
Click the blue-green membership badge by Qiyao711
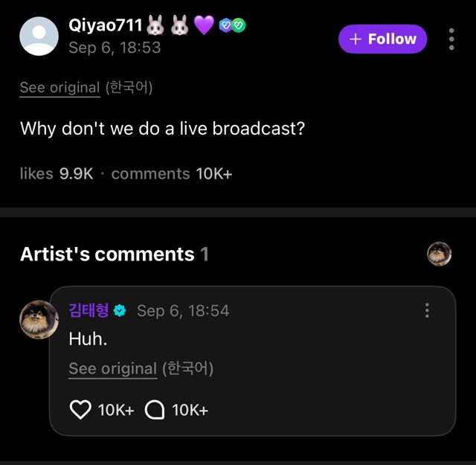pyautogui.click(x=232, y=25)
